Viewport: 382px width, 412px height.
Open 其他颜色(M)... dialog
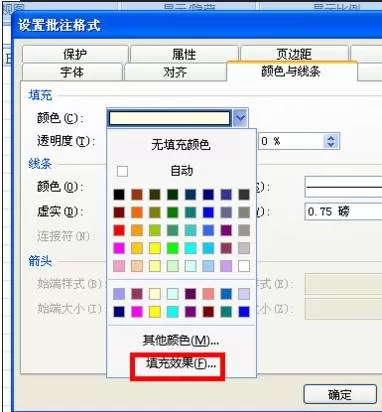click(x=181, y=340)
